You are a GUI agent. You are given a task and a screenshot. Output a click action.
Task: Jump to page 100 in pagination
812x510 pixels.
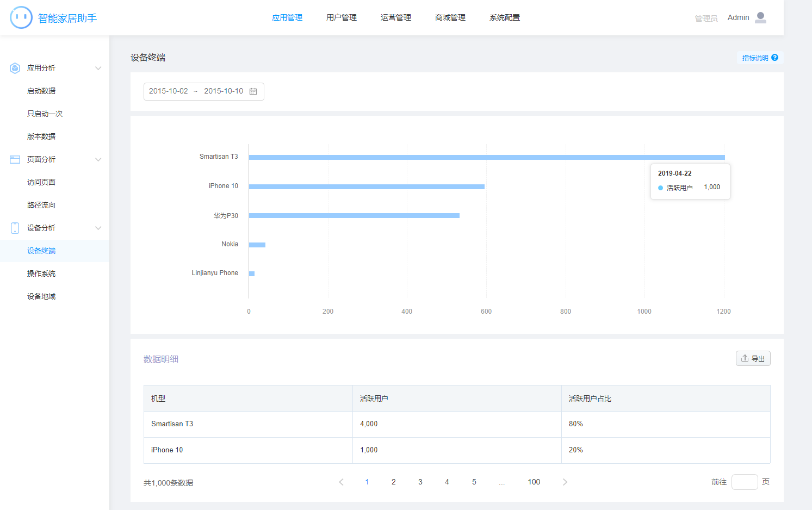click(534, 482)
